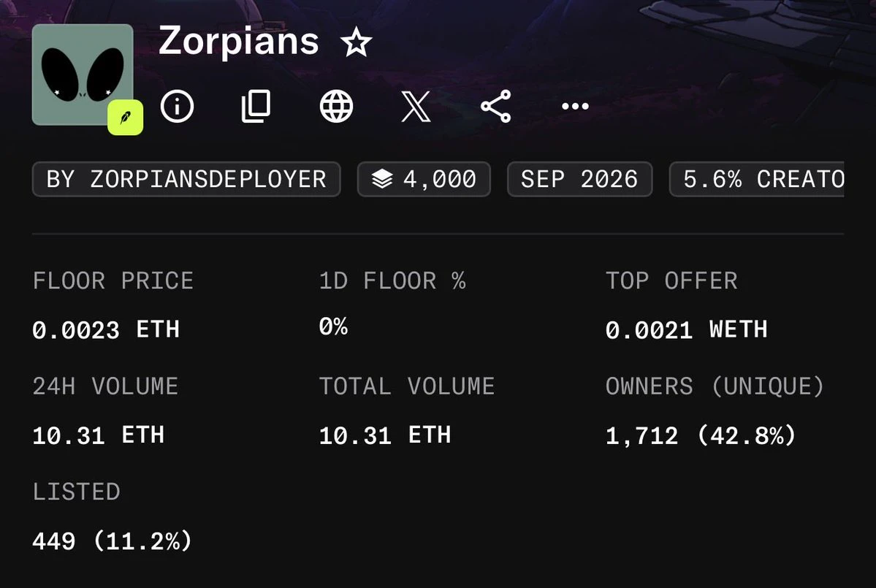876x588 pixels.
Task: Click the 5.6% creator fee chip
Action: 757,179
